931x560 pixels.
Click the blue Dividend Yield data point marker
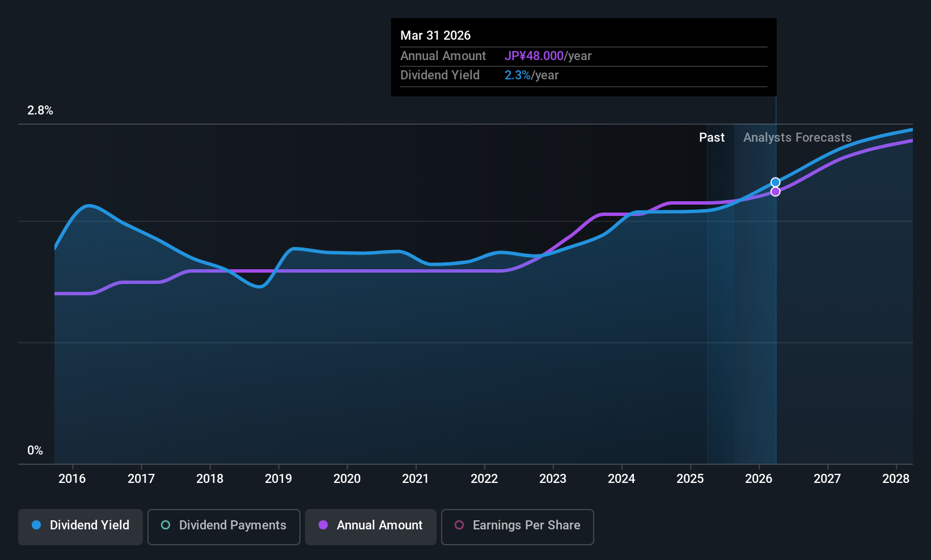pos(775,183)
